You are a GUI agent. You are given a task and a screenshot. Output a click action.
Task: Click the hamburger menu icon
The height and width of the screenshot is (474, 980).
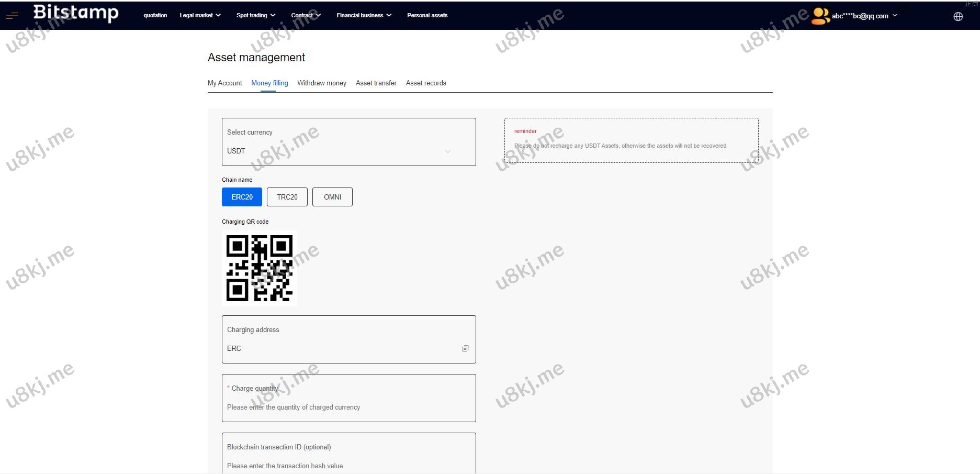pos(12,16)
